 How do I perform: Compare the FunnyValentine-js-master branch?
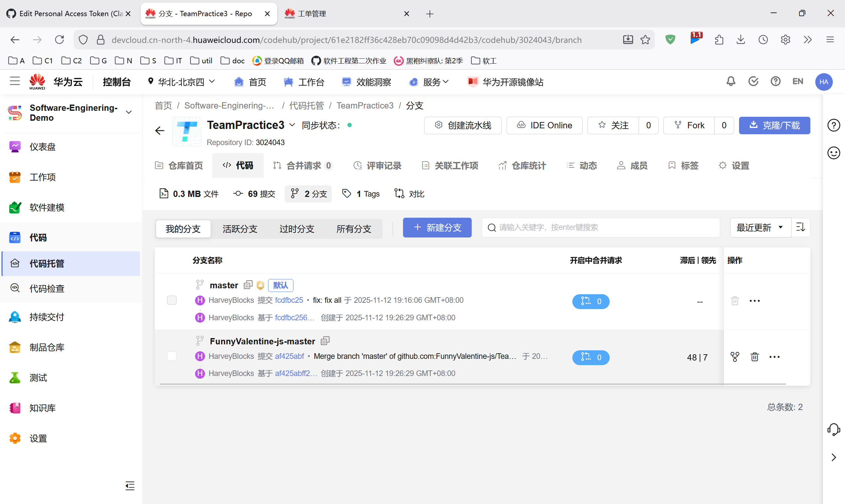coord(735,357)
